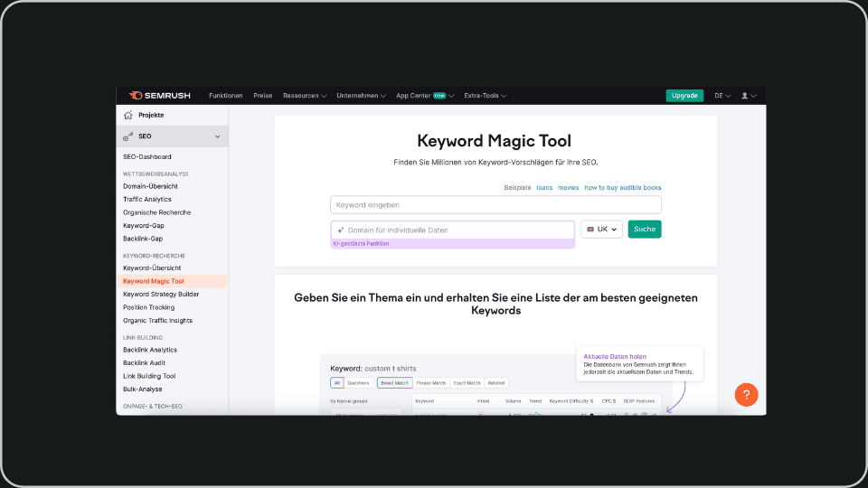Screen dimensions: 868x488
Task: Open Organic Traffic Insights in sidebar
Action: click(x=157, y=321)
